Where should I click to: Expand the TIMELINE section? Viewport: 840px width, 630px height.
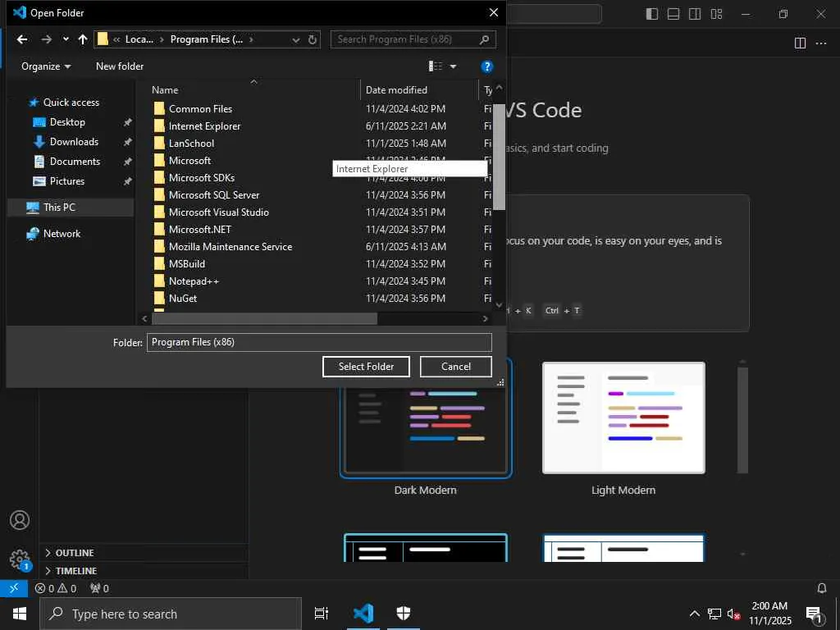click(x=144, y=571)
